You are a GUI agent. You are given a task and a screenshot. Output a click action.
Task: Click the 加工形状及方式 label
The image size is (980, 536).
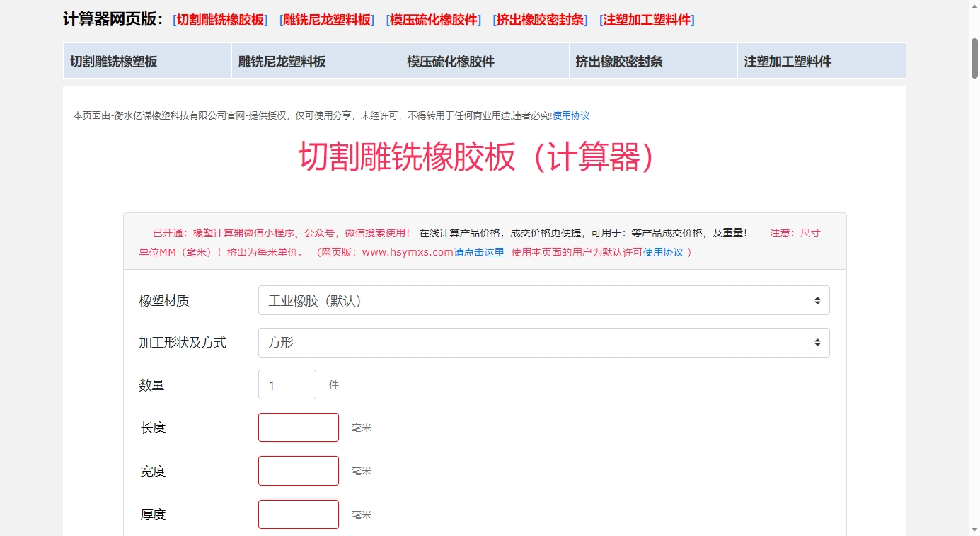(x=183, y=343)
